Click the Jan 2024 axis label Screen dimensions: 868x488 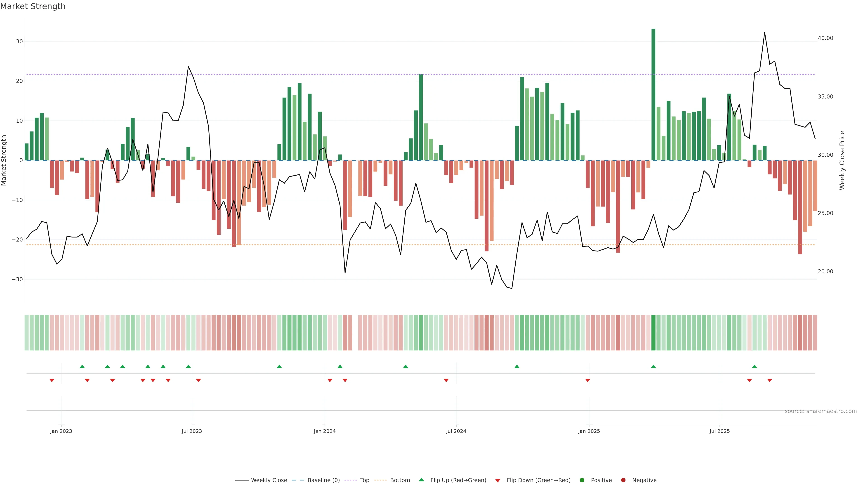click(325, 431)
